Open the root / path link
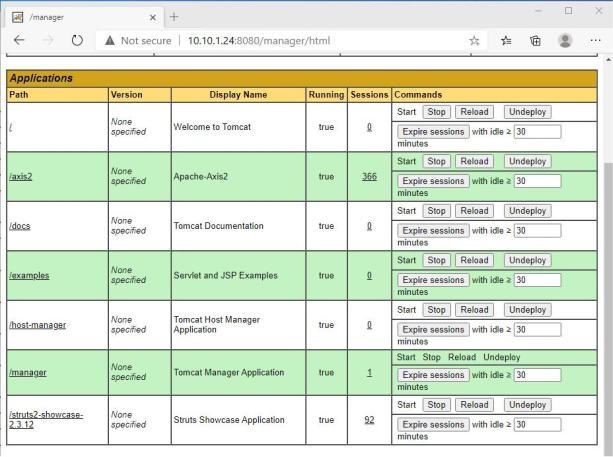The image size is (613, 457). pyautogui.click(x=11, y=127)
